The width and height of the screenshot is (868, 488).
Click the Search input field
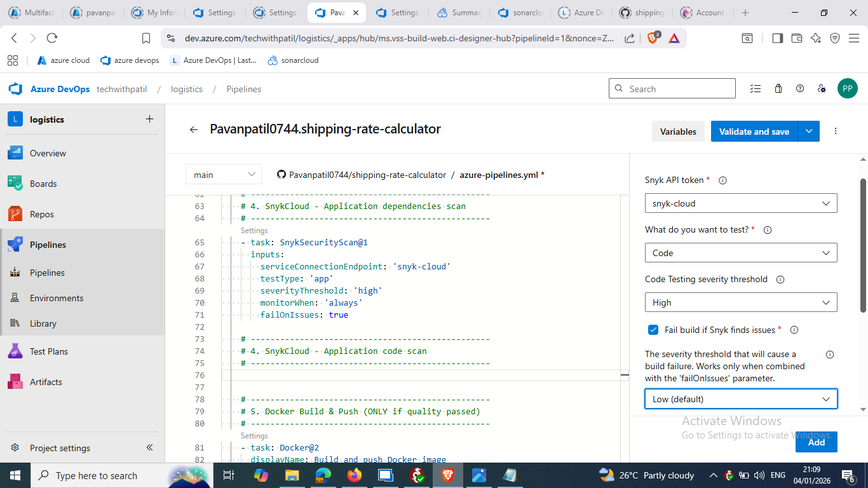click(678, 89)
